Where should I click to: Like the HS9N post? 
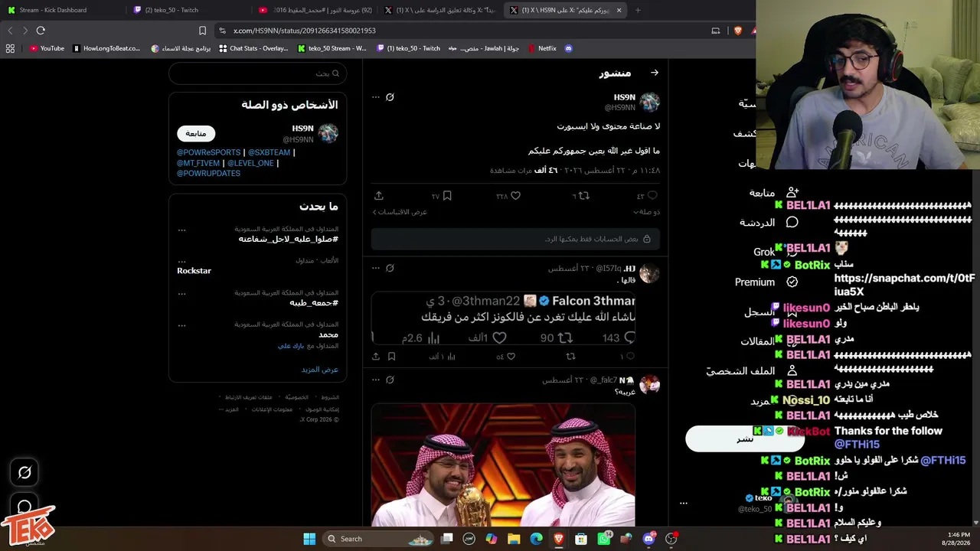tap(515, 196)
